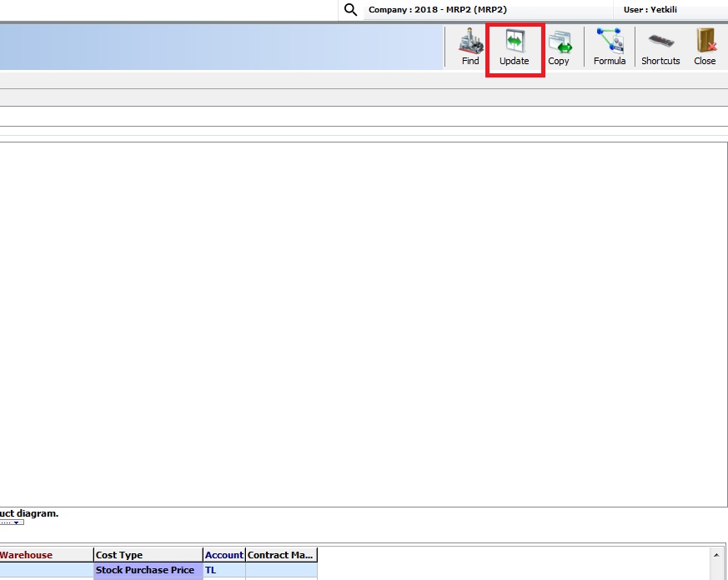Click the Account column header

pyautogui.click(x=224, y=555)
